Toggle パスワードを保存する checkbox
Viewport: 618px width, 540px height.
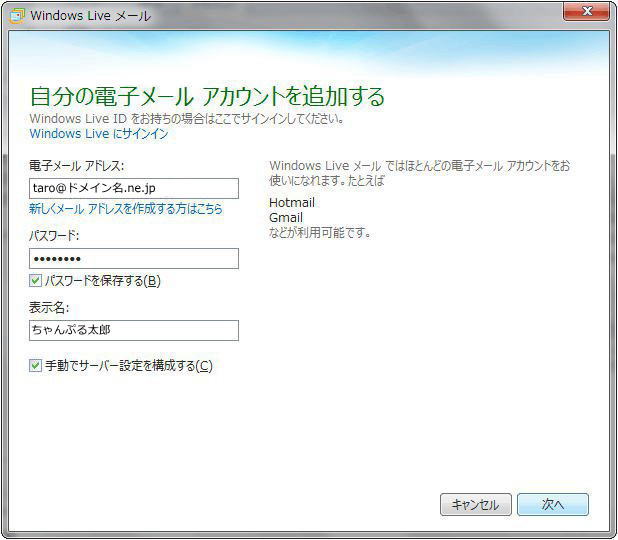[35, 281]
